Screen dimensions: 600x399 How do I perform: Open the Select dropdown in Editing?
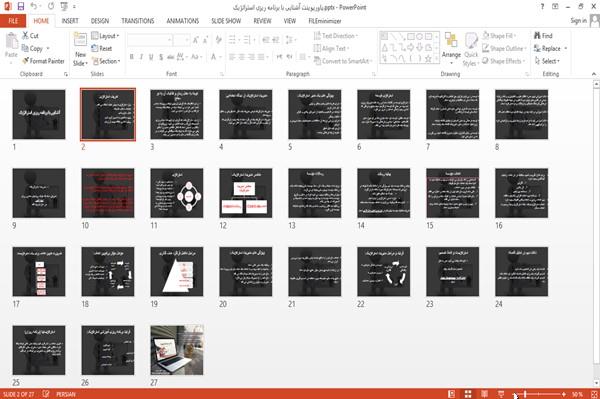(x=547, y=61)
